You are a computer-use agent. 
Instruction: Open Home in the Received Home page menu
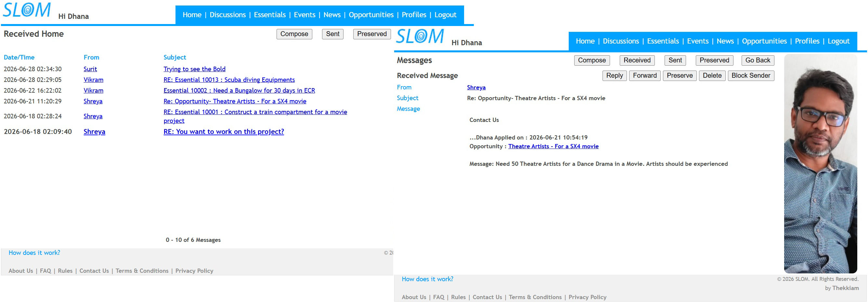point(192,15)
